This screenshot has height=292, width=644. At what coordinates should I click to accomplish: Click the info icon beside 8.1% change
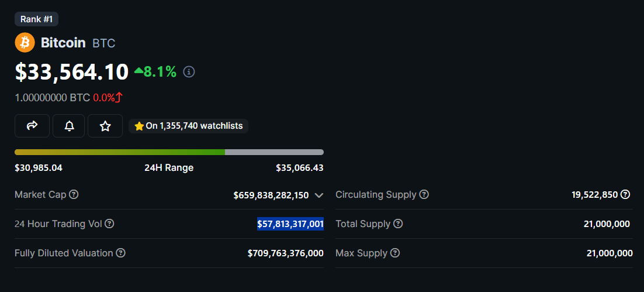[189, 72]
